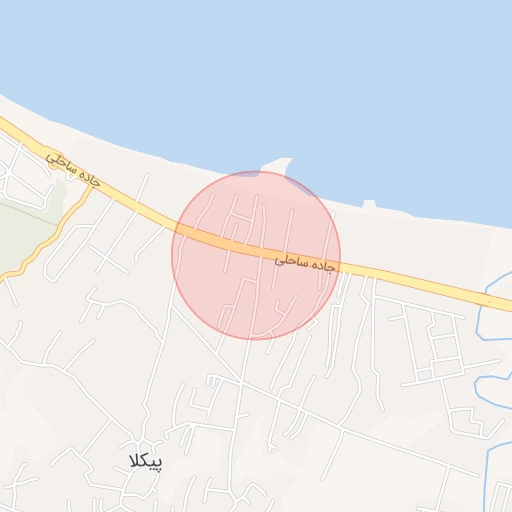The height and width of the screenshot is (512, 512).
Task: Click the upper-left جاده ساحلی road label
Action: tap(73, 170)
